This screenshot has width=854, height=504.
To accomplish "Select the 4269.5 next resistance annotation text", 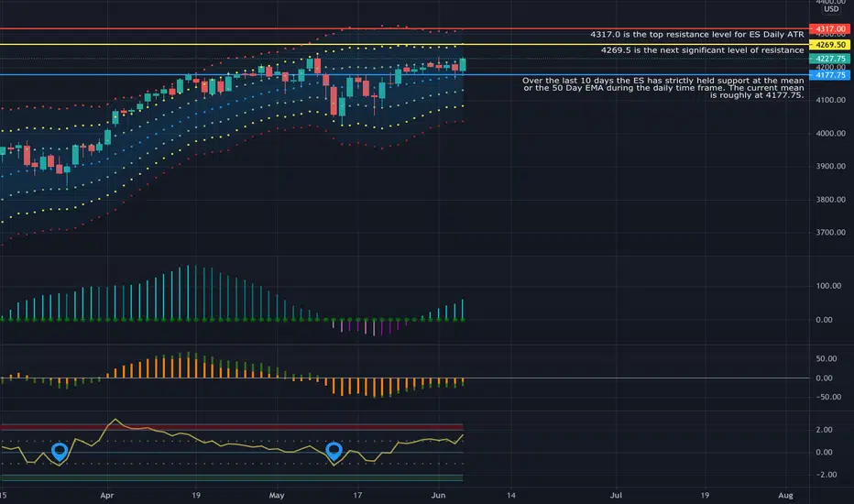I will 702,50.
